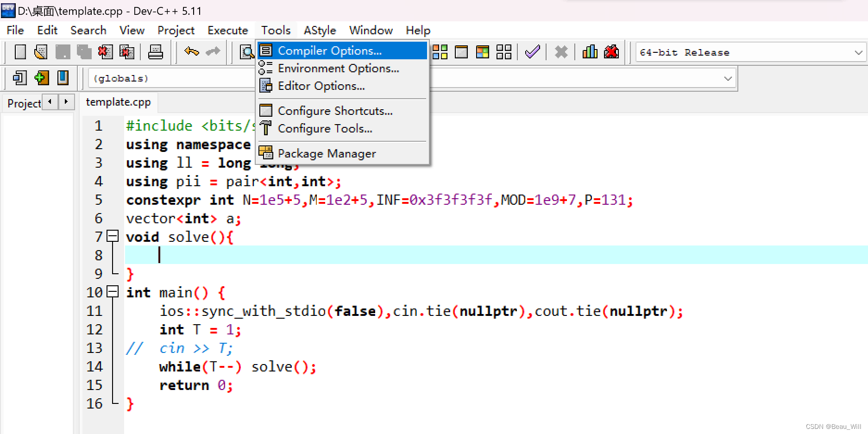This screenshot has height=434, width=868.
Task: Open a file using the folder icon
Action: pyautogui.click(x=40, y=52)
